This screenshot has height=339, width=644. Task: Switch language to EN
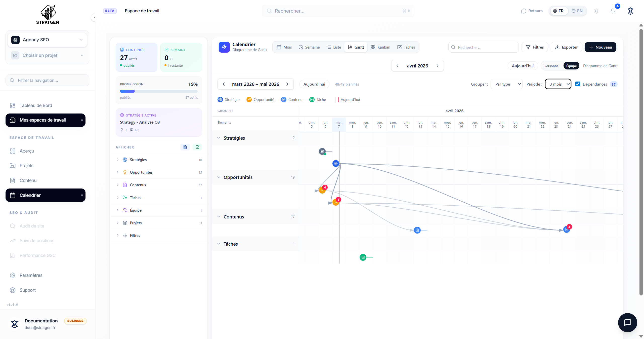(577, 11)
